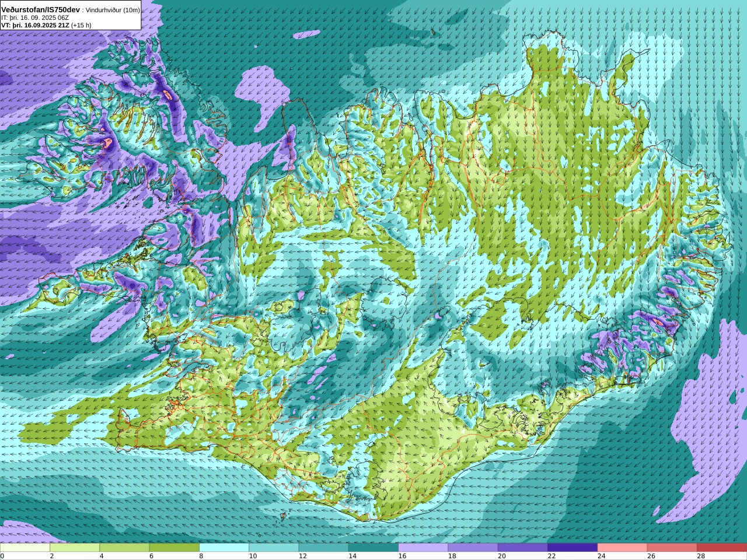Select the salmon 26–28 legend swatch
Viewport: 747px width, 560px height.
672,548
